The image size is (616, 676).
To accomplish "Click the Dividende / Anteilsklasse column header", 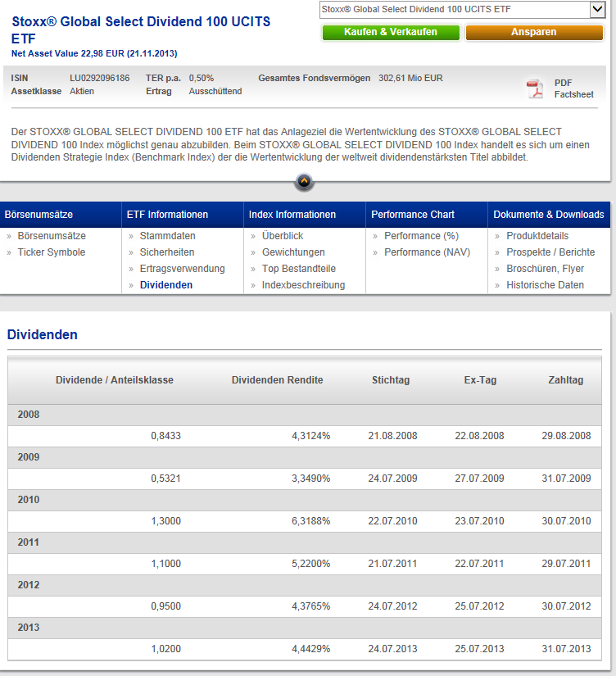I will coord(115,380).
